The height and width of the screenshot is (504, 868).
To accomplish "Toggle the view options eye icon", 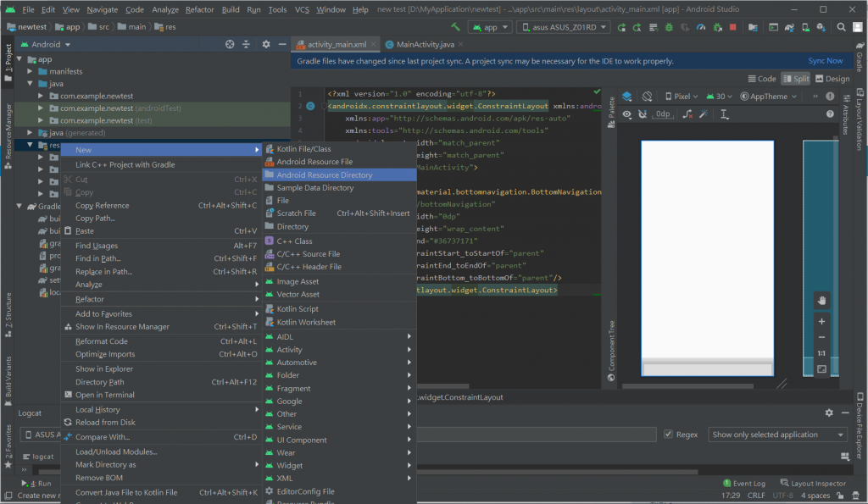I will [627, 114].
